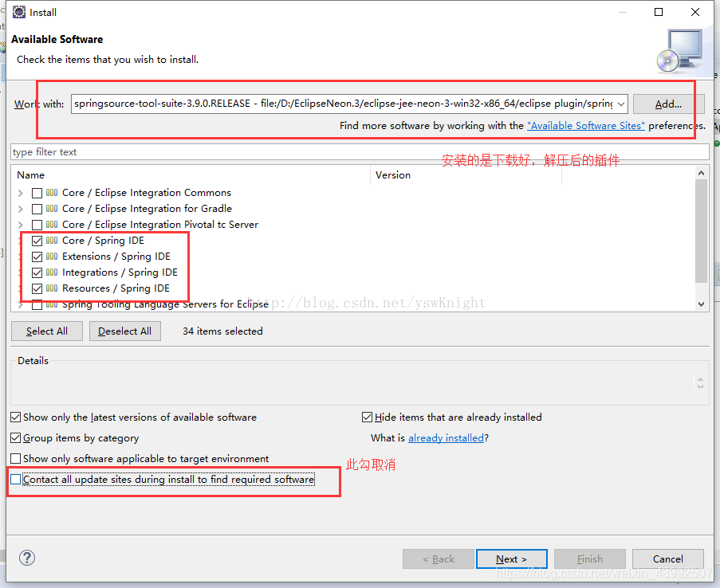Click category icon of Resources / Spring IDE

[52, 288]
